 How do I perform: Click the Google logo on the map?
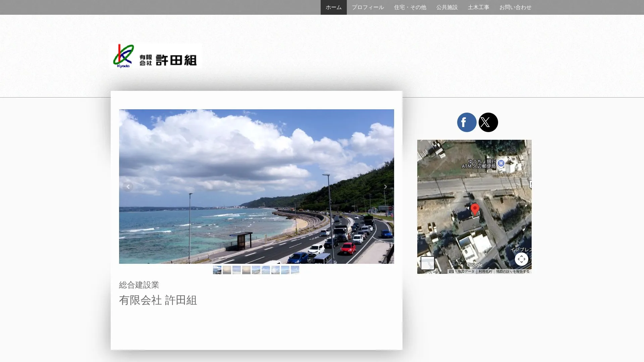pos(474,265)
